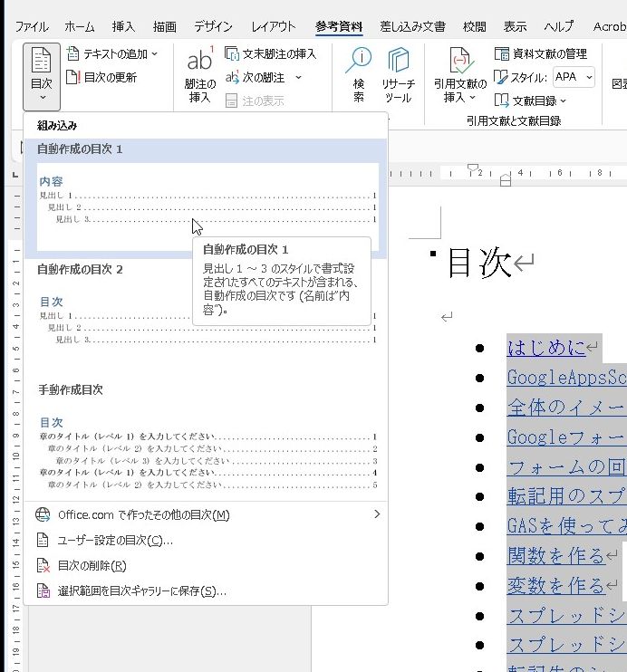The height and width of the screenshot is (672, 627).
Task: Click the はじめに link in document
Action: pos(546,347)
